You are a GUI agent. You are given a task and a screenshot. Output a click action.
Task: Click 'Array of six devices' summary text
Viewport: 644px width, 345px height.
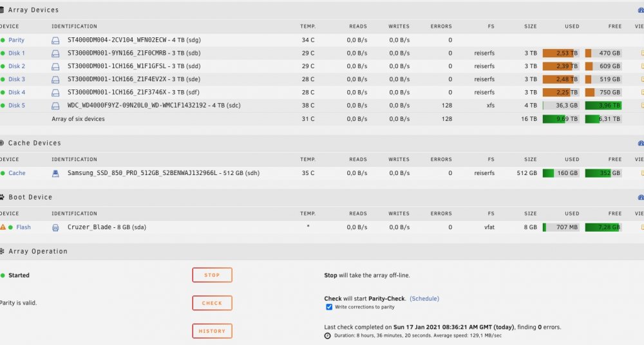(x=78, y=119)
